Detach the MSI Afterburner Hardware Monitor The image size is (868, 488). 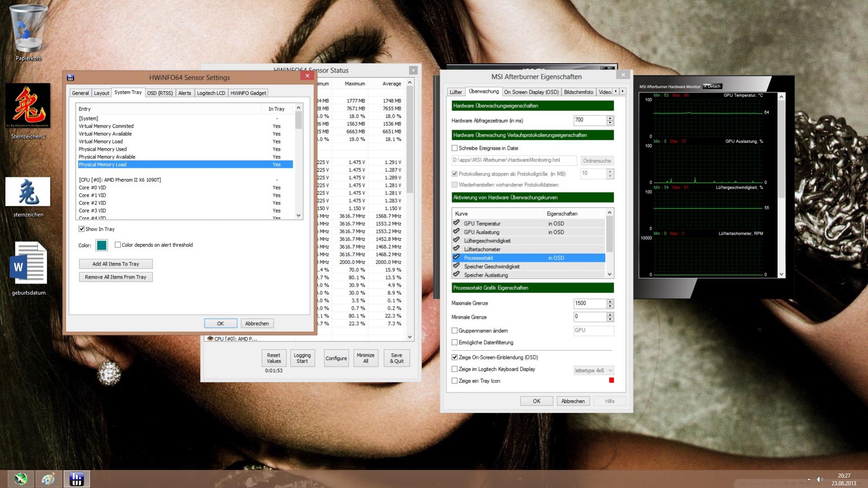point(713,86)
